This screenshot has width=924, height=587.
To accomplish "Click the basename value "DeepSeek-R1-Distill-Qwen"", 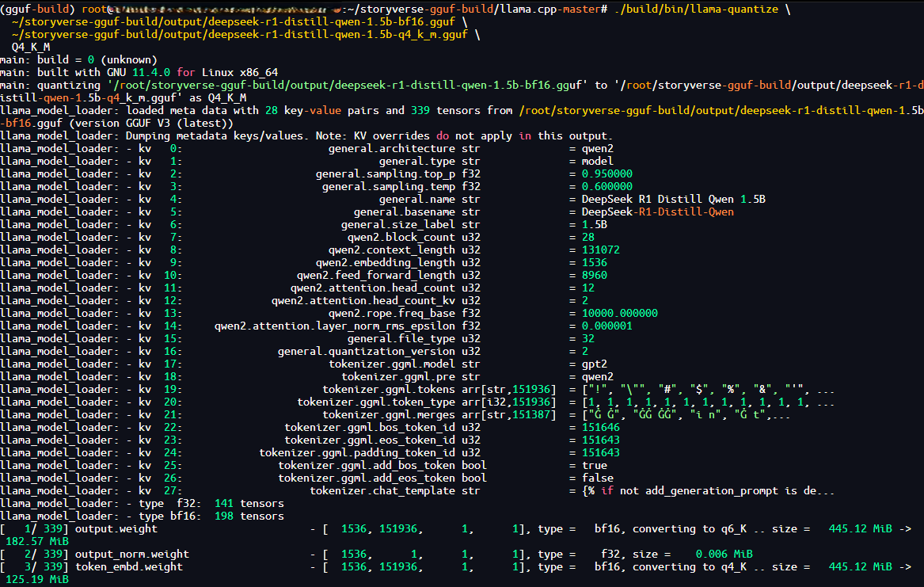I will click(658, 212).
